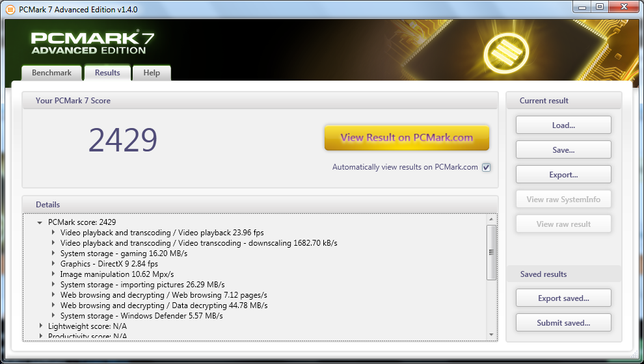Select 'Lightweight score: N/A' row
Viewport: 644px width, 364px height.
[x=87, y=326]
